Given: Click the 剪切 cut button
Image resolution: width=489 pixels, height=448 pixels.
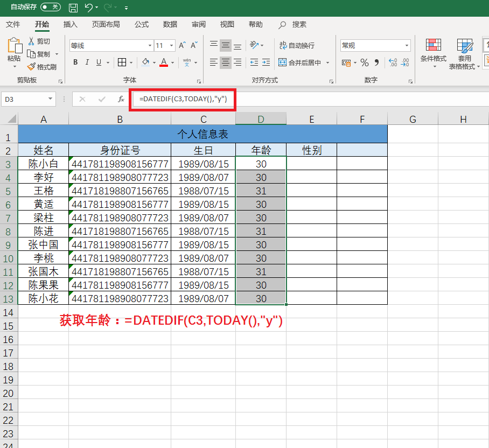Looking at the screenshot, I should [39, 41].
